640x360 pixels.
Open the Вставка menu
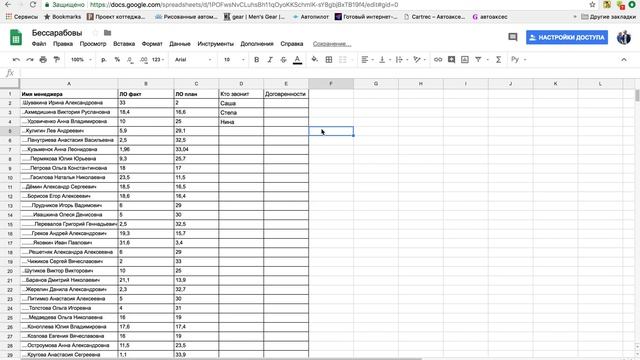coord(124,44)
